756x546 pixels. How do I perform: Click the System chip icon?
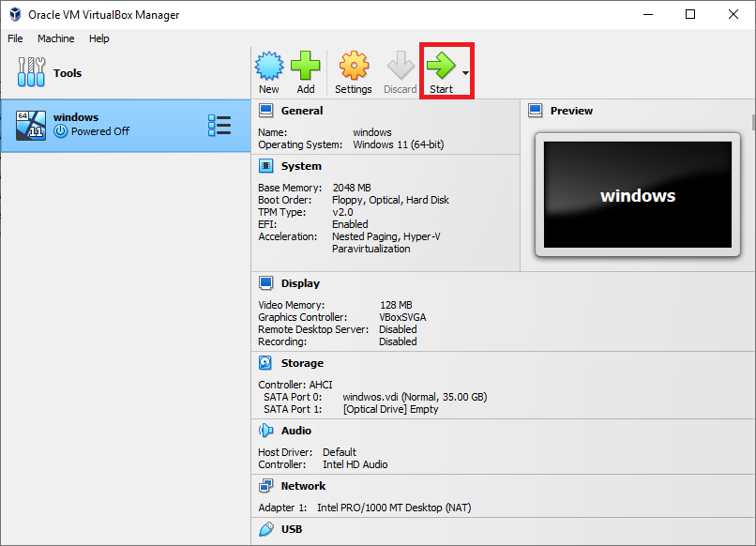tap(265, 166)
